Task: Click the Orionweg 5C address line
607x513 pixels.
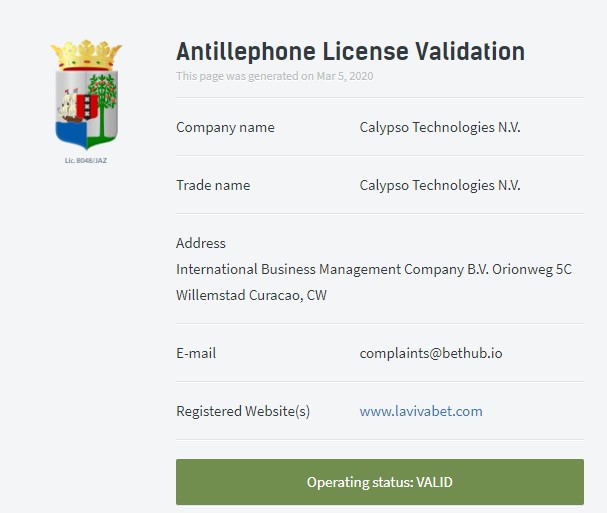Action: (373, 269)
